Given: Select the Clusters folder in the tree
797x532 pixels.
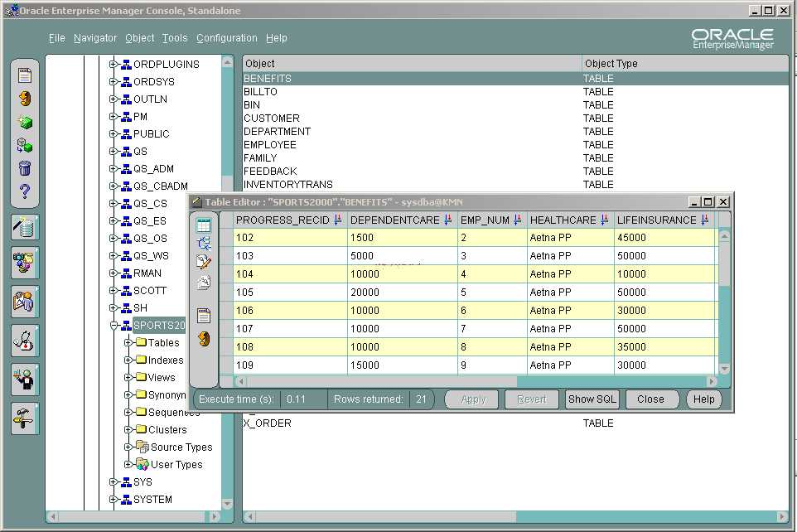Looking at the screenshot, I should point(167,430).
